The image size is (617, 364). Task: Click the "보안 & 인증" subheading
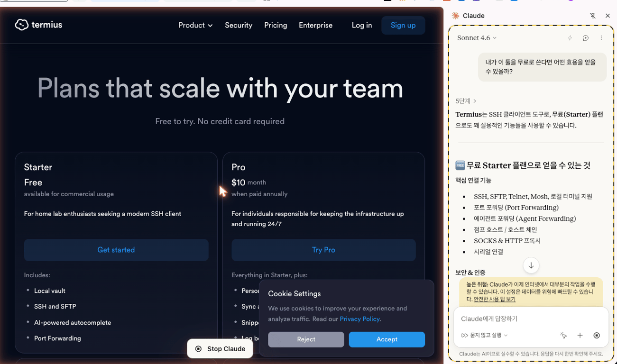pos(470,273)
